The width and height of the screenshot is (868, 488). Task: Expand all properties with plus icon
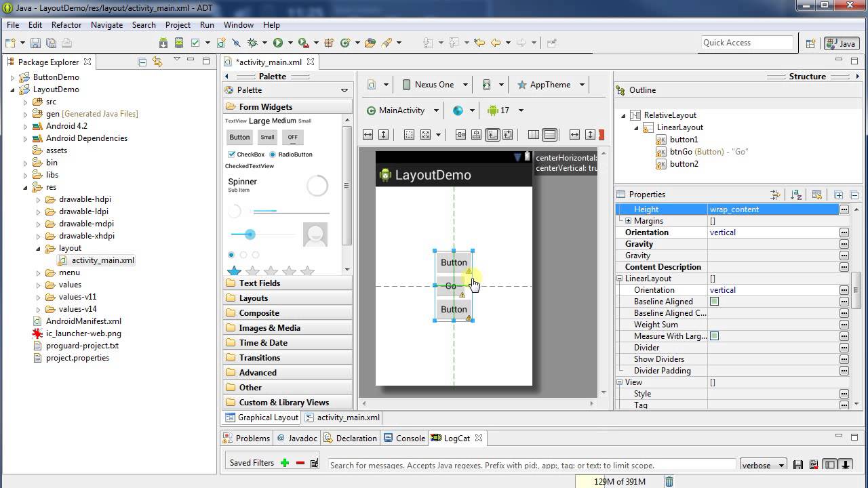[839, 195]
